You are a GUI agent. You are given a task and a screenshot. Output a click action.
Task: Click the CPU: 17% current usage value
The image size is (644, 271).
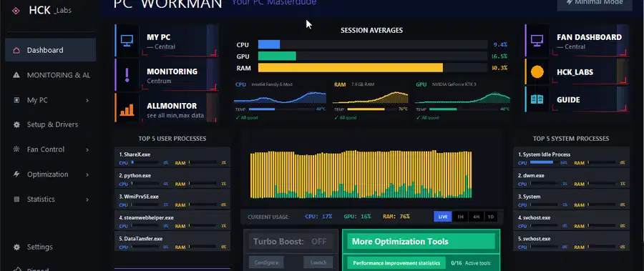318,217
